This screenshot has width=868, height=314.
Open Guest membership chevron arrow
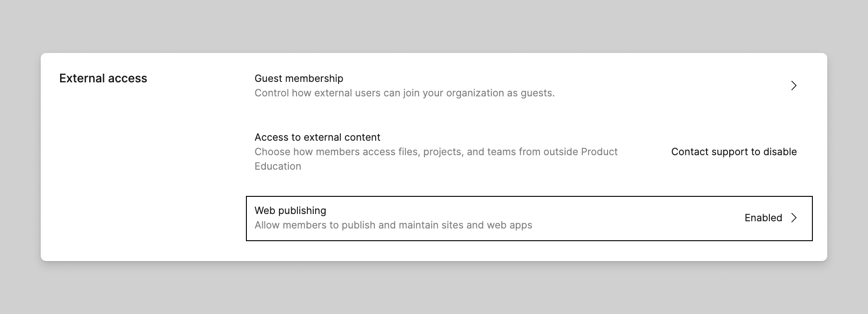pyautogui.click(x=794, y=86)
